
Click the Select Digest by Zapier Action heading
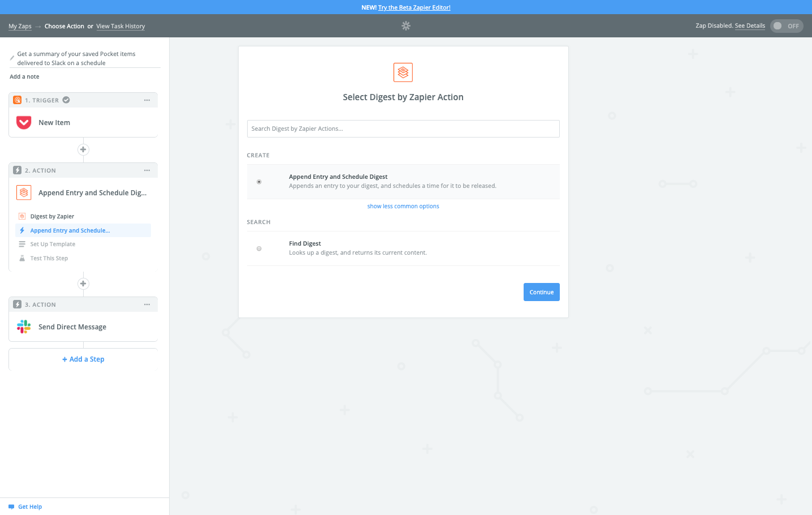tap(403, 97)
